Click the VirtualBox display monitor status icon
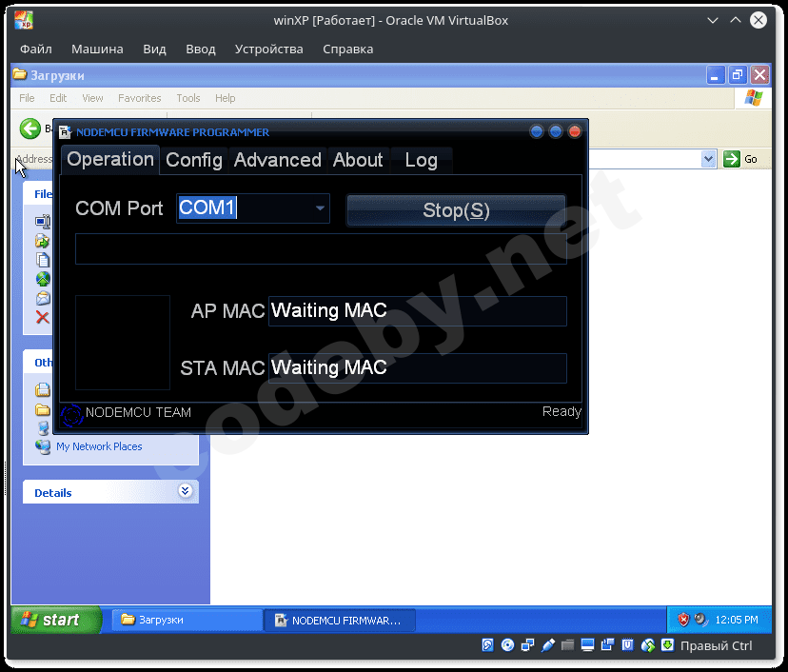 (x=587, y=645)
